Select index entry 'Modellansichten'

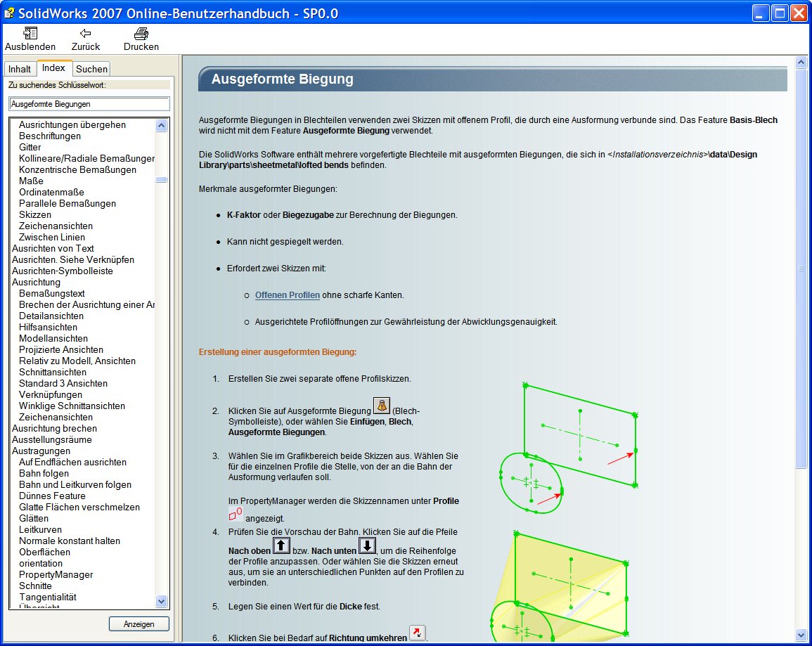53,339
